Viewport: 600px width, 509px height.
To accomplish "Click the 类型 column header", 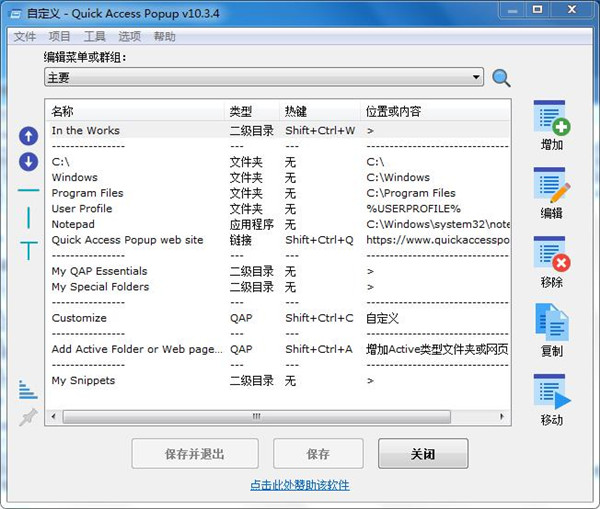I will tap(252, 111).
